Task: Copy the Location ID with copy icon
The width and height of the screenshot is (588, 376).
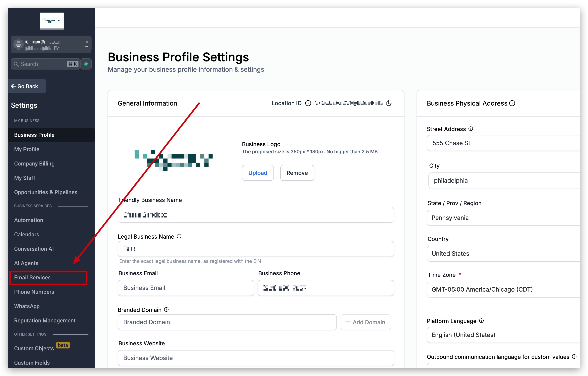Action: (389, 103)
